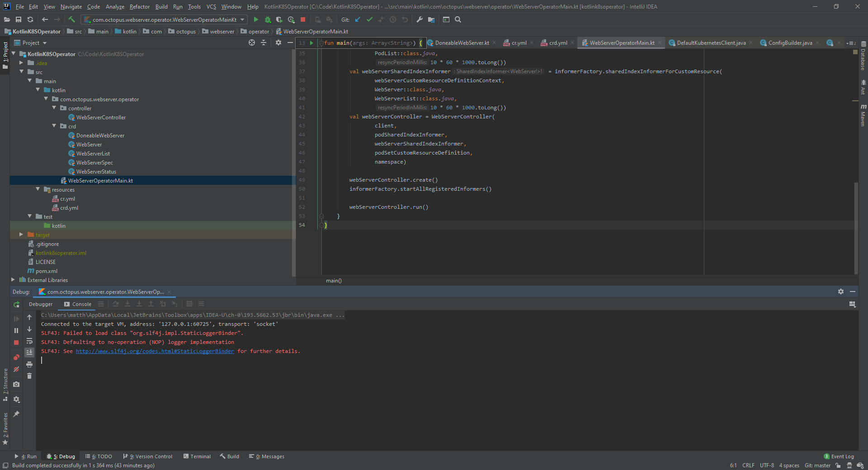Select WebServerController in the project tree
Screen dimensions: 868x470
click(x=101, y=117)
